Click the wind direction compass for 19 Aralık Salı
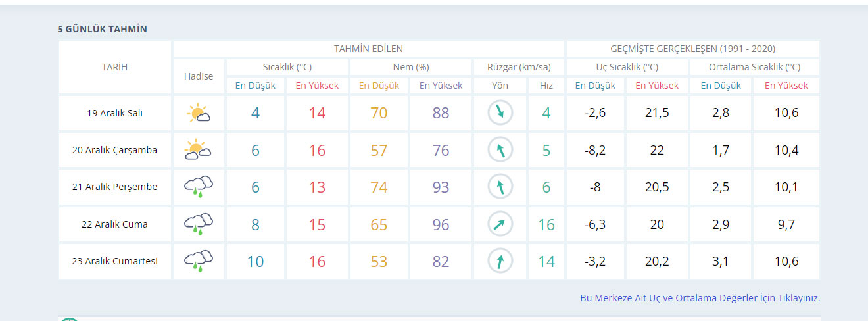The width and height of the screenshot is (868, 321). [x=500, y=113]
